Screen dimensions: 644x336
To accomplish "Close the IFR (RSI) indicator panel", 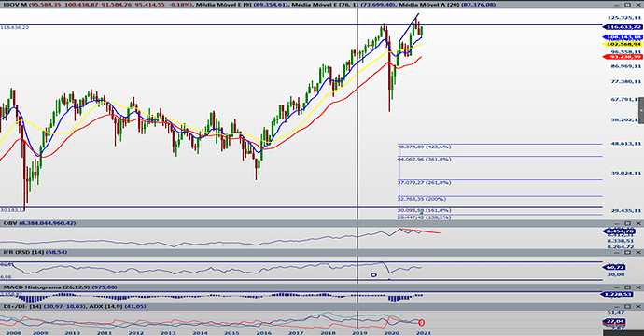I will pyautogui.click(x=638, y=252).
